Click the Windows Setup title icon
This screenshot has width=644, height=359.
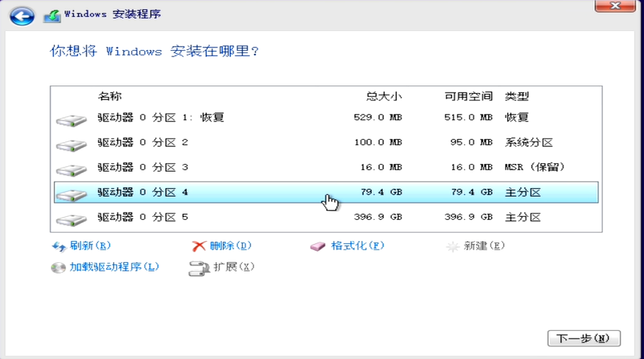[x=52, y=16]
